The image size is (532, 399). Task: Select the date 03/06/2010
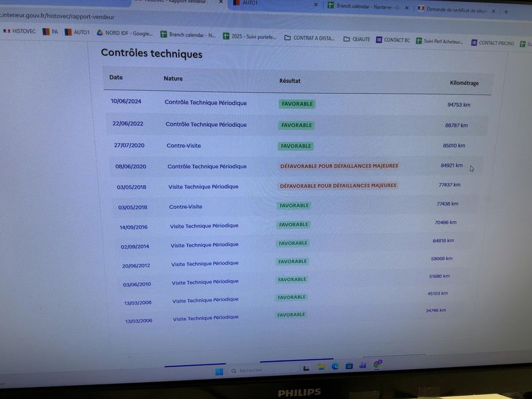pos(137,285)
